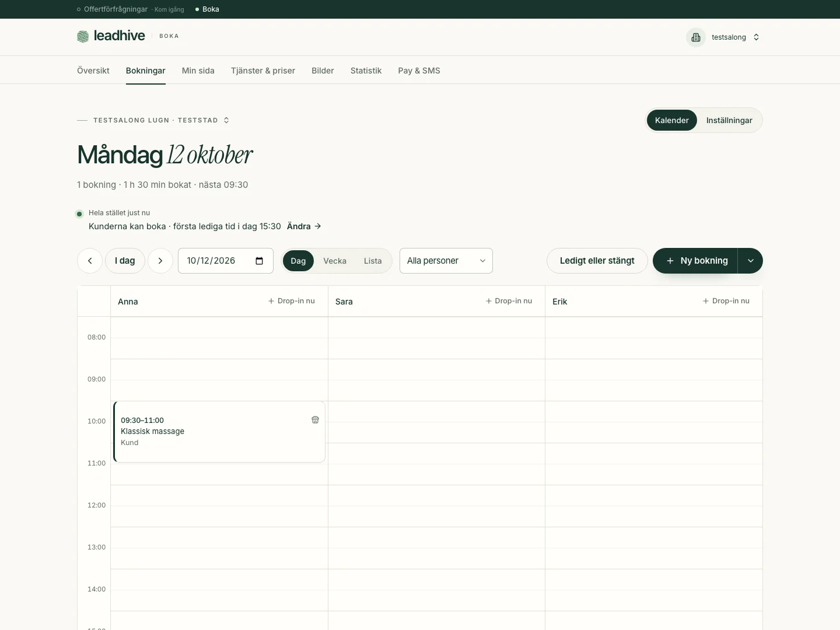This screenshot has width=840, height=630.
Task: Click the green status dot indicator
Action: pos(79,214)
